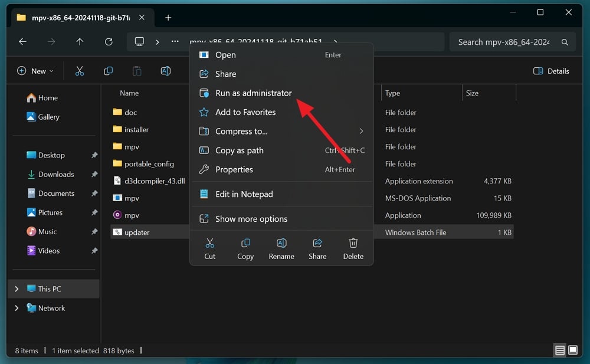Click Cut in the context menu bottom row
This screenshot has height=364, width=590.
pyautogui.click(x=209, y=249)
